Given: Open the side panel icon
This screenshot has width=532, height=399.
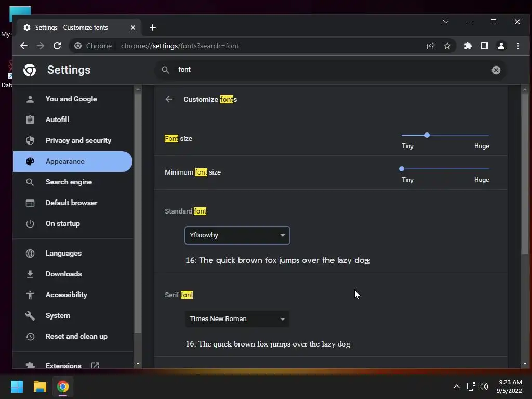Looking at the screenshot, I should click(485, 46).
